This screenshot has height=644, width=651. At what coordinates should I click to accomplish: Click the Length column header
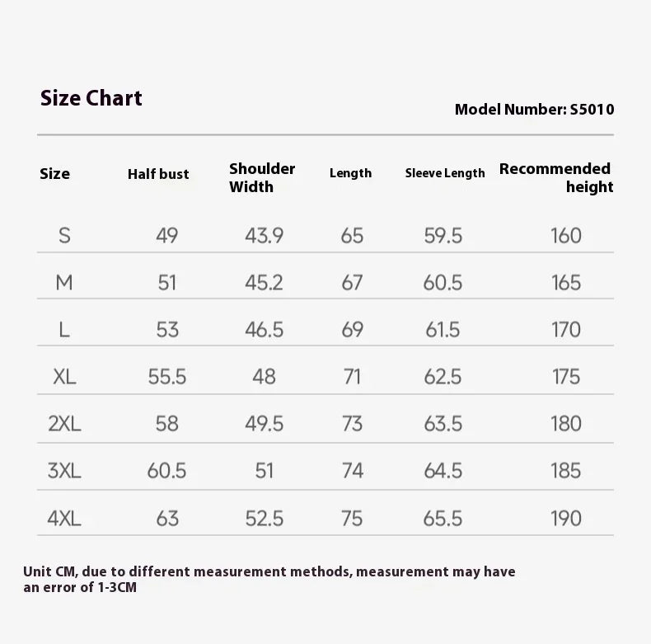[350, 173]
